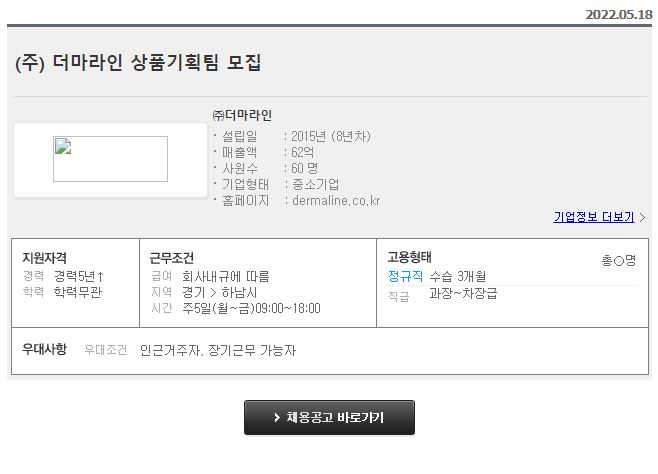This screenshot has height=474, width=658.
Task: Click the broken company logo image
Action: (x=110, y=159)
